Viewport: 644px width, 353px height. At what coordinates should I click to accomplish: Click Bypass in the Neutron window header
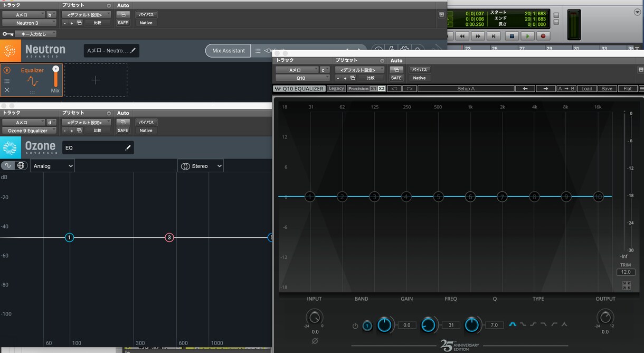tap(146, 15)
